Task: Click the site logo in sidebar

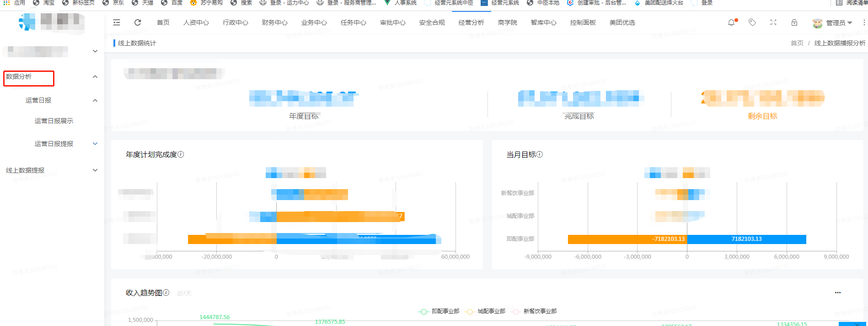Action: tap(27, 22)
